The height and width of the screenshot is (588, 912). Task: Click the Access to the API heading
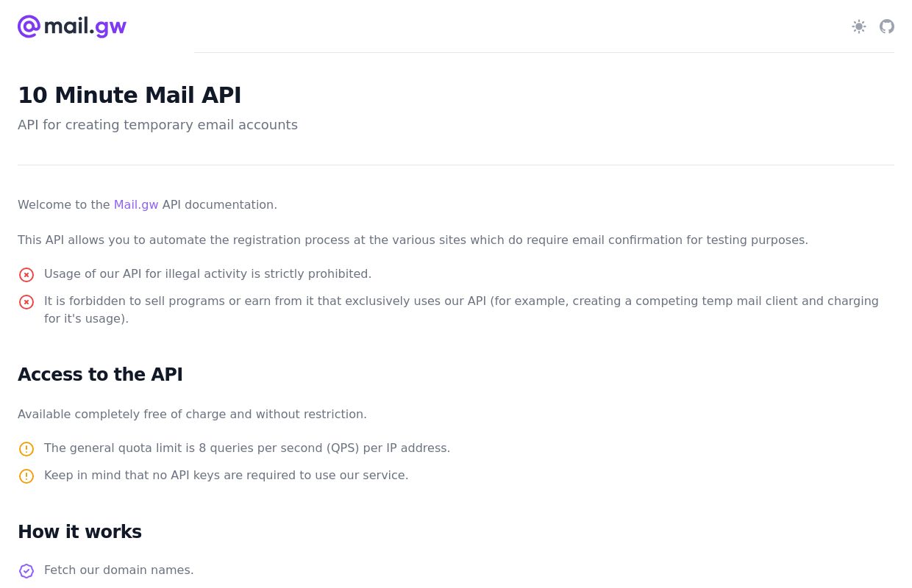click(100, 375)
